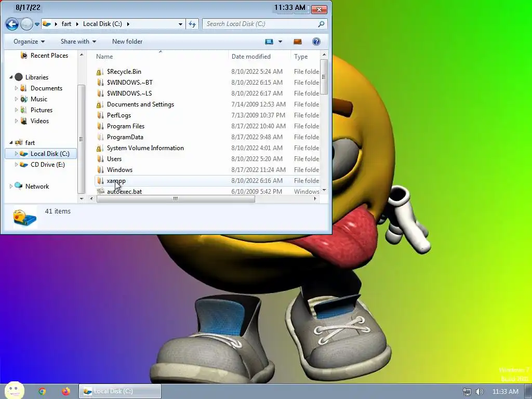
Task: Open the network tray icon
Action: point(467,392)
